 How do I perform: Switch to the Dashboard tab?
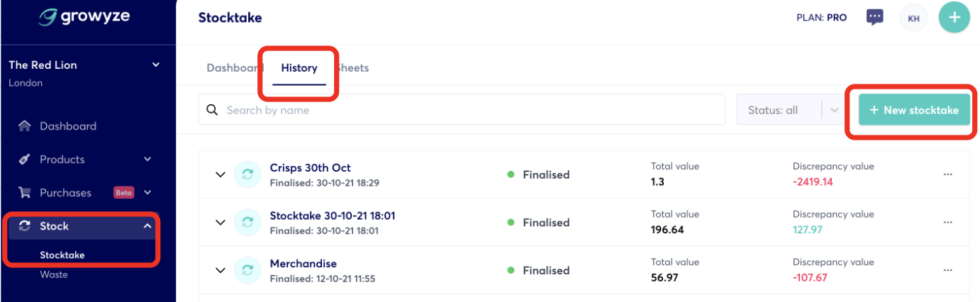pos(232,68)
